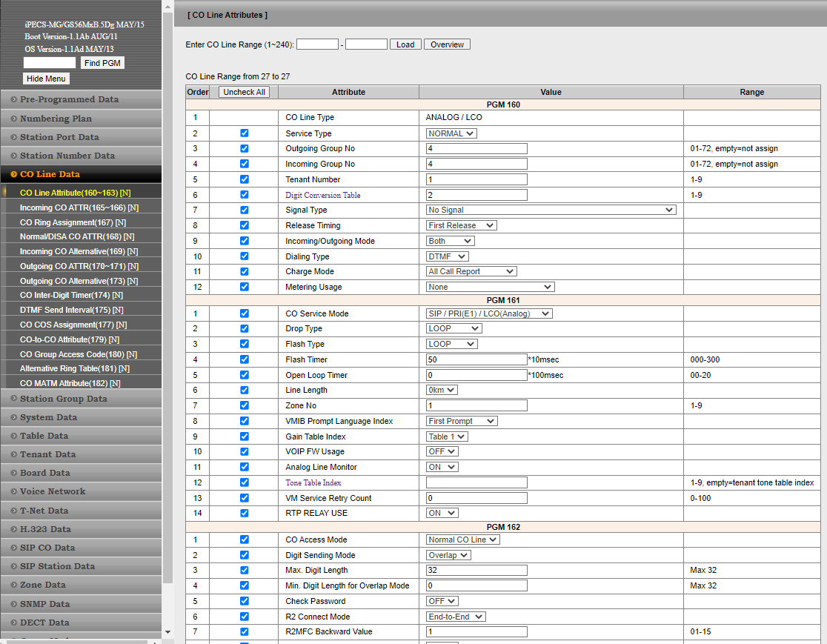Screen dimensions: 827x644
Task: Uncheck the Digit Sending Mode checkbox
Action: click(245, 555)
